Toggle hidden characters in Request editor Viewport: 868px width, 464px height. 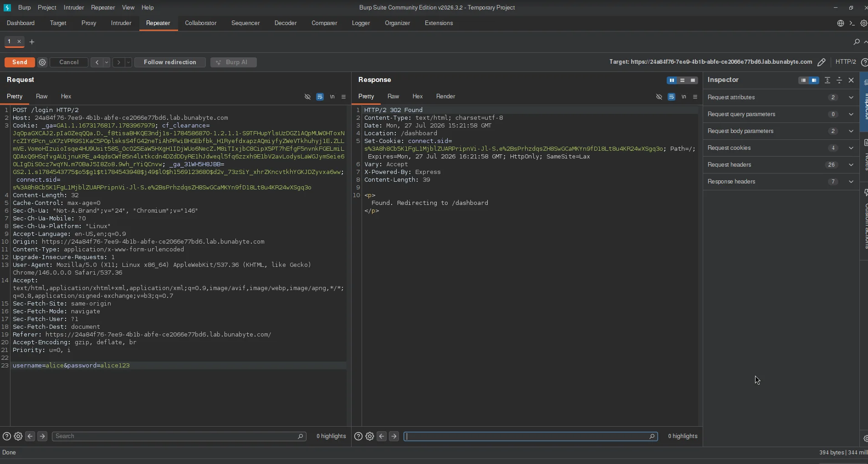pyautogui.click(x=307, y=97)
